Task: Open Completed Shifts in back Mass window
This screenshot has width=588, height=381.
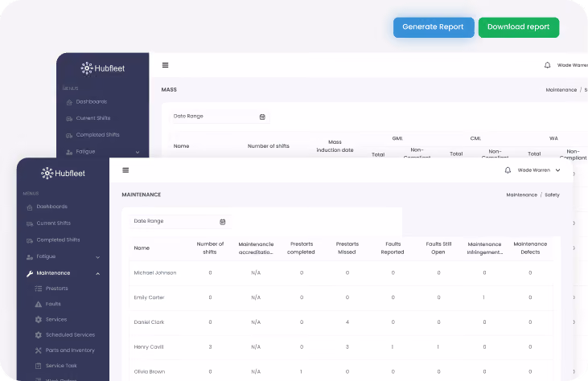Action: tap(97, 134)
